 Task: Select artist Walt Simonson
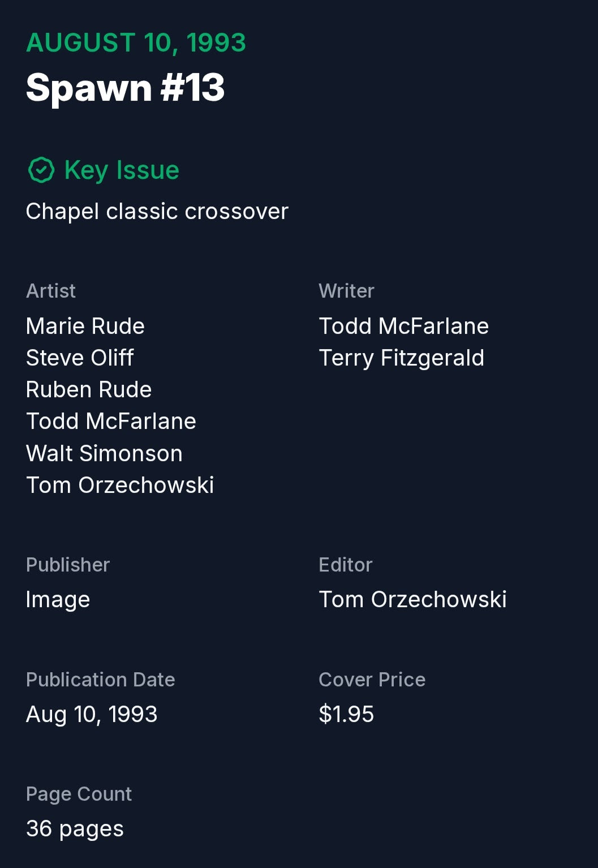pos(104,454)
